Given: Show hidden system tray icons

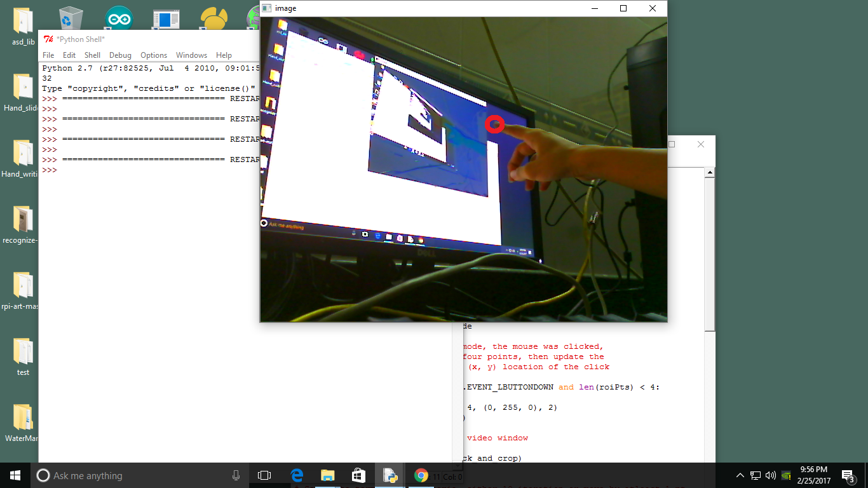Looking at the screenshot, I should 740,475.
